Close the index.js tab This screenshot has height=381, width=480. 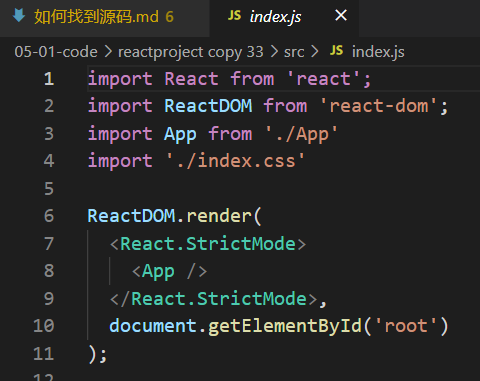pos(341,15)
